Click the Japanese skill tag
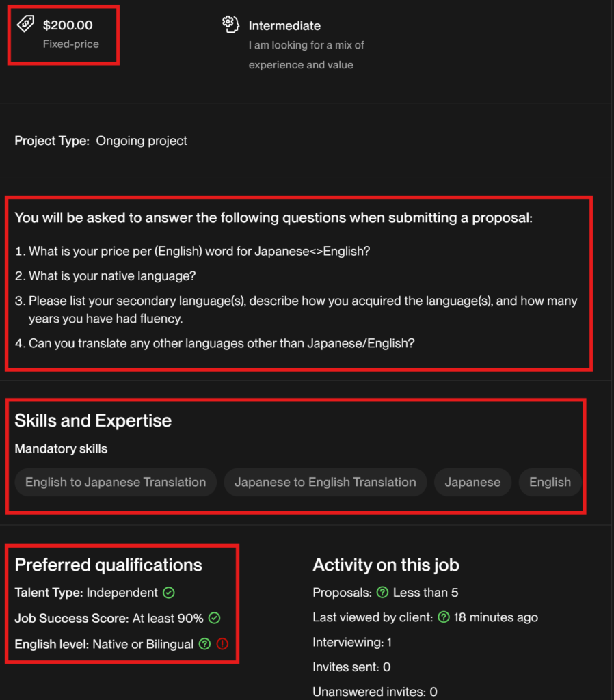This screenshot has width=614, height=700. (472, 482)
